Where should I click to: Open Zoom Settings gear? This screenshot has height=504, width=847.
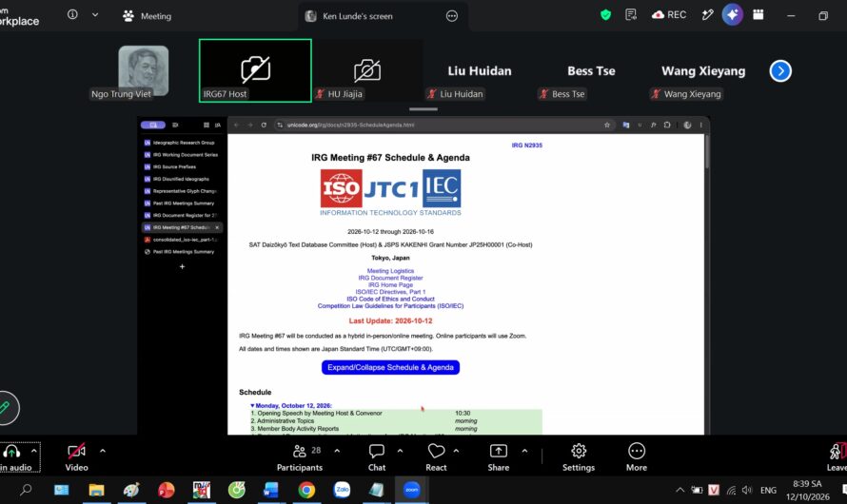point(579,457)
